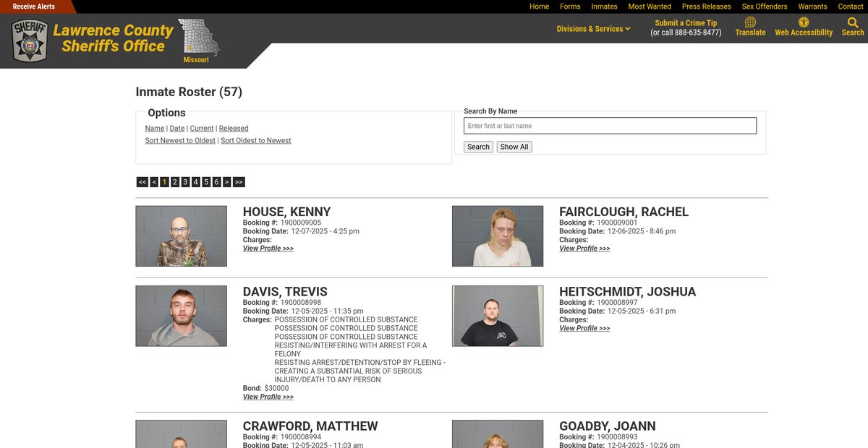The image size is (868, 448).
Task: Open Kenny House mugshot thumbnail
Action: click(182, 236)
